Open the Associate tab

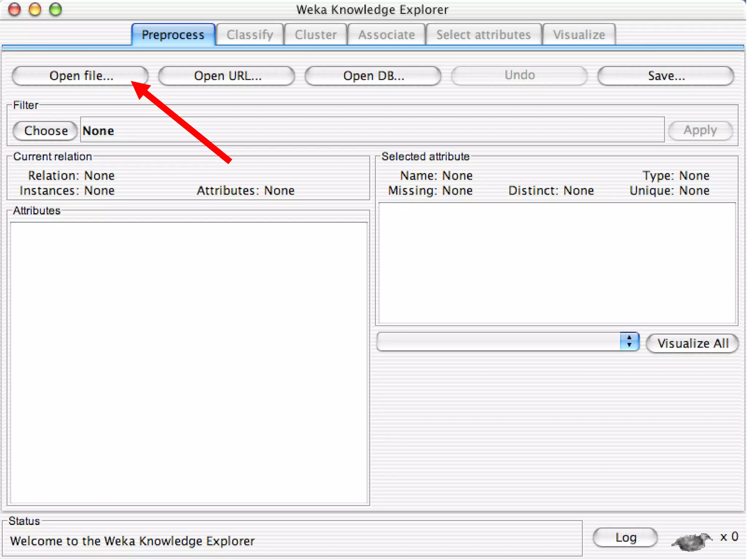coord(386,35)
